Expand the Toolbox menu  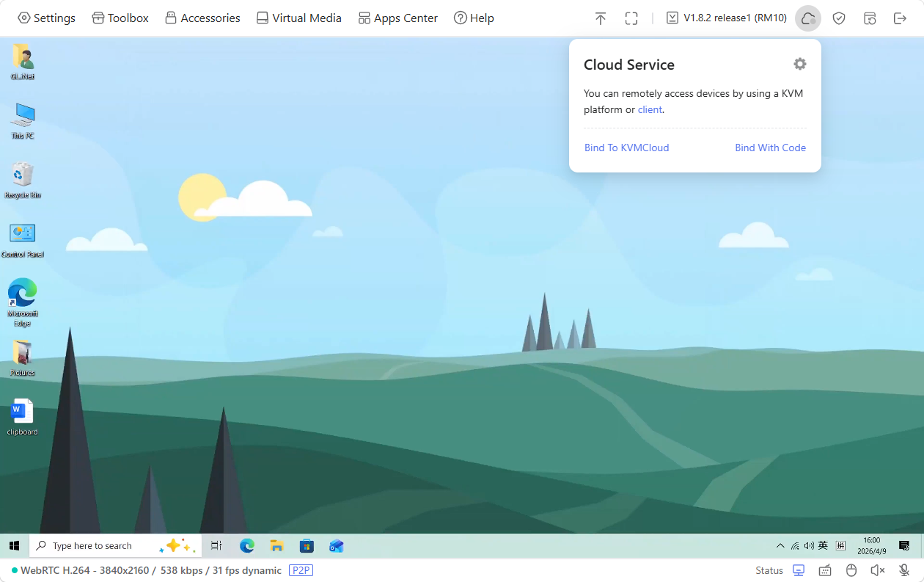point(120,18)
